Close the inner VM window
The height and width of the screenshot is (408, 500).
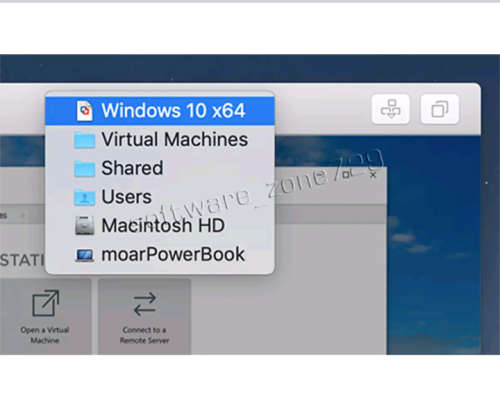[x=373, y=175]
